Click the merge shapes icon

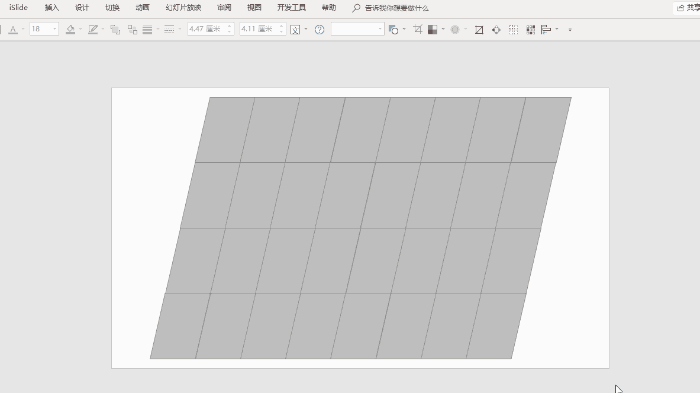point(393,29)
